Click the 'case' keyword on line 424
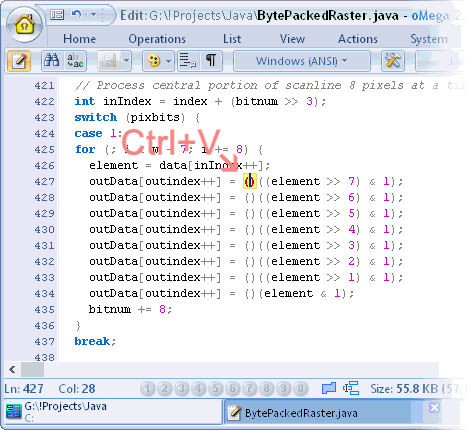The height and width of the screenshot is (430, 470). 88,133
